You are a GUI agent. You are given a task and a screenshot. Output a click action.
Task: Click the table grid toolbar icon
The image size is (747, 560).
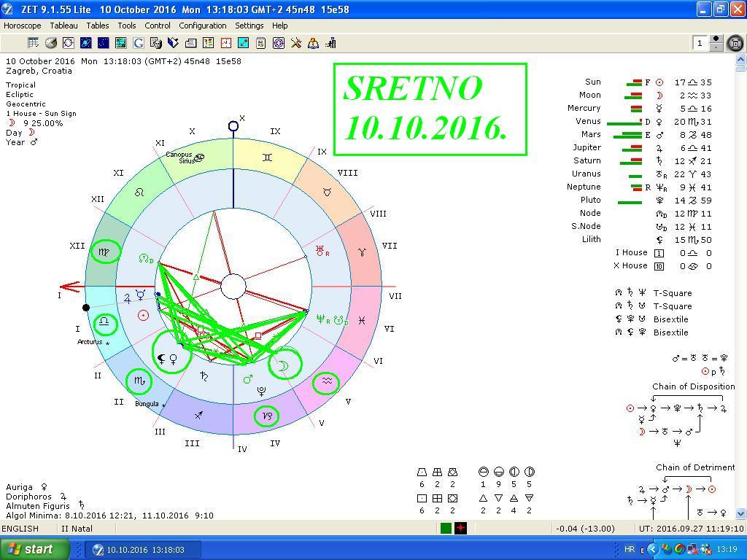pos(33,43)
